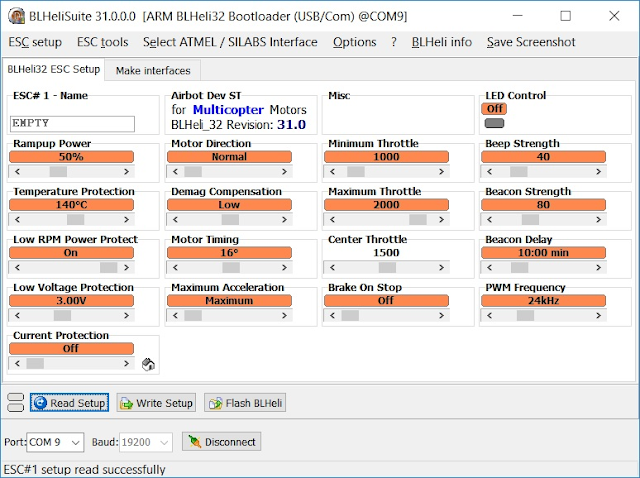This screenshot has width=640, height=478.
Task: Click the Low RPM Power Protect slider thumb
Action: pyautogui.click(x=109, y=268)
